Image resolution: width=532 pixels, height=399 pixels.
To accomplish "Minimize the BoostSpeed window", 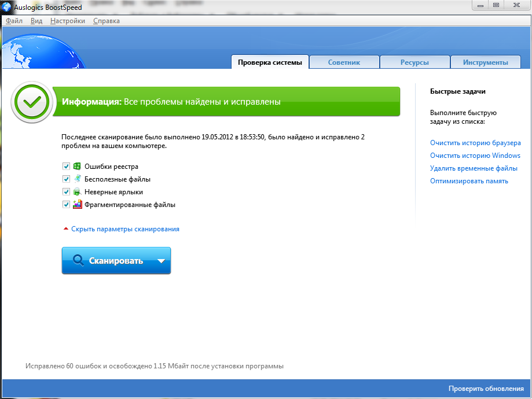I will [480, 5].
